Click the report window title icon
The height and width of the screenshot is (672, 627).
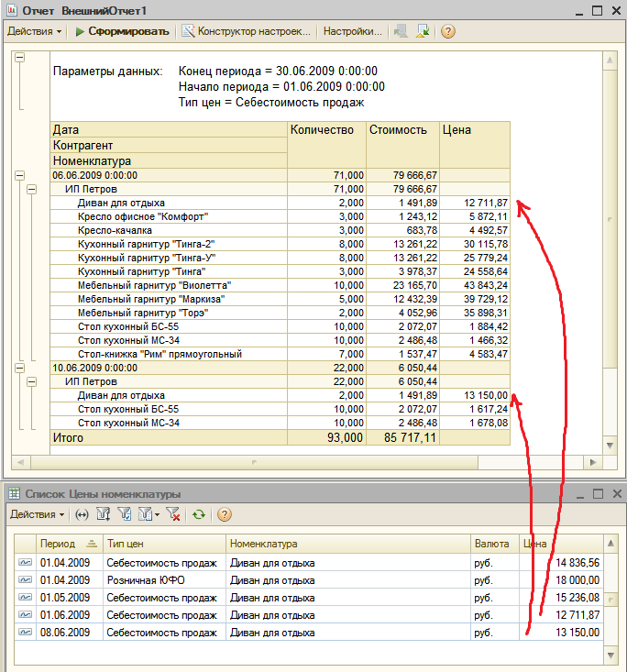[12, 10]
